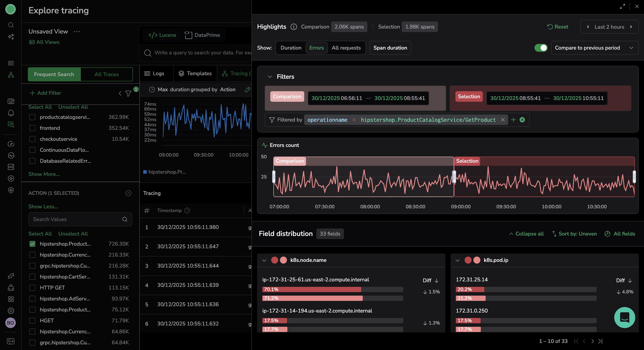This screenshot has height=350, width=644.
Task: Click the edit pencil icon on the chart title
Action: coord(247,89)
